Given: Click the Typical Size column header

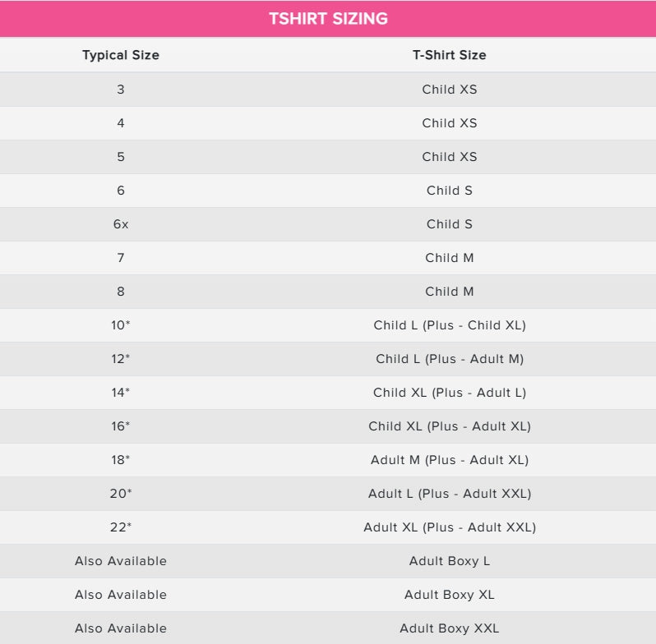Looking at the screenshot, I should [121, 55].
